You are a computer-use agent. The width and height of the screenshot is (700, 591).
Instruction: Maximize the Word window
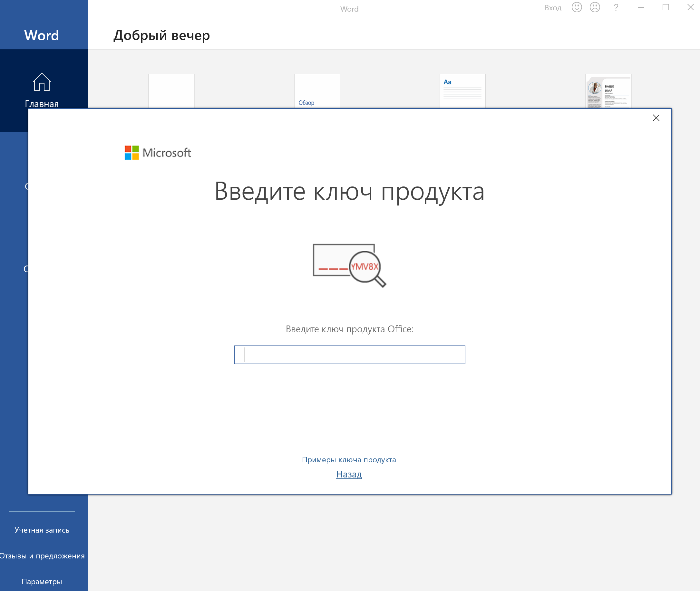666,7
